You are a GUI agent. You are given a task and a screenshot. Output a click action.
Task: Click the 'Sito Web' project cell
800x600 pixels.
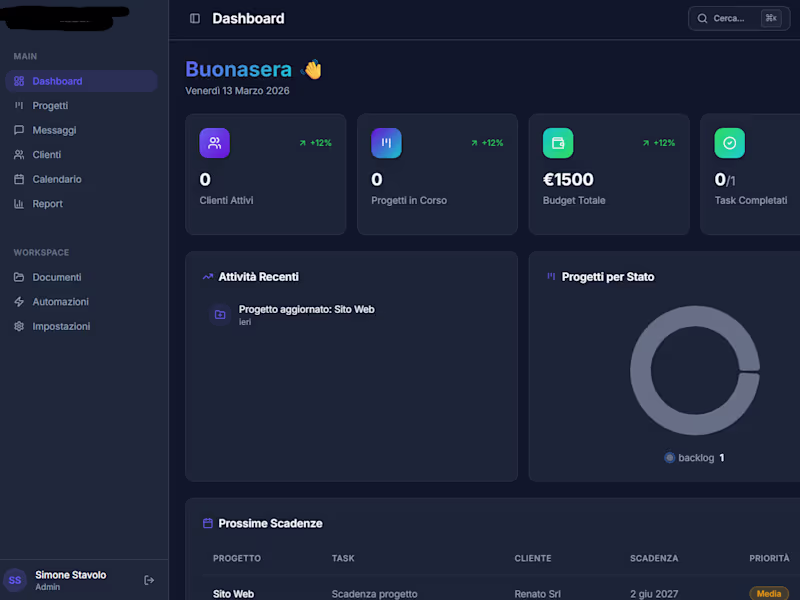(x=233, y=594)
